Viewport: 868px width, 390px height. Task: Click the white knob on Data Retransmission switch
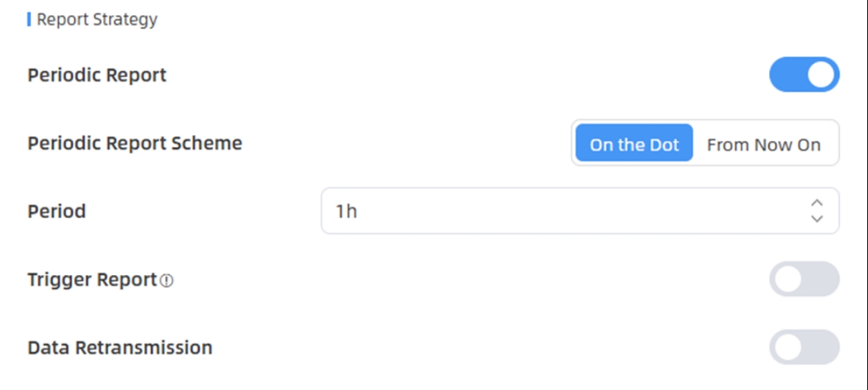coord(788,347)
